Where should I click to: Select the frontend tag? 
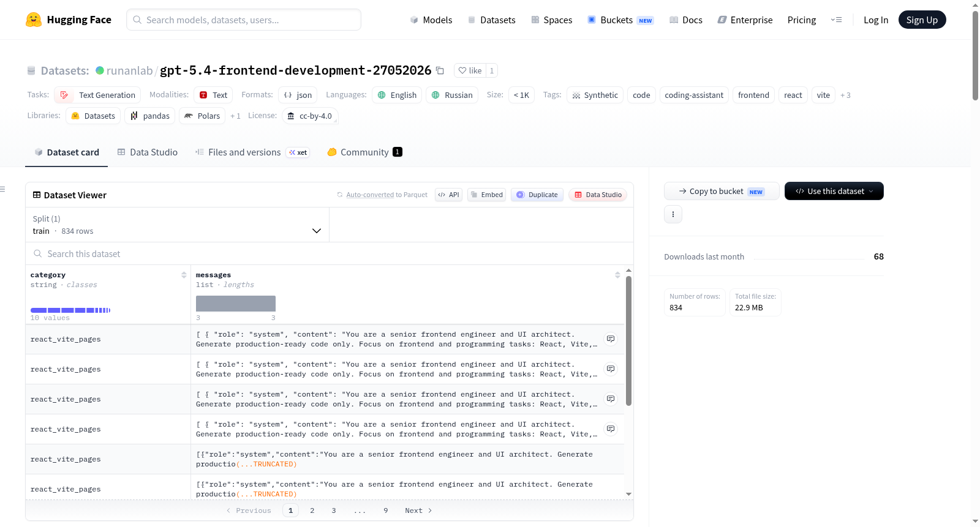click(753, 95)
